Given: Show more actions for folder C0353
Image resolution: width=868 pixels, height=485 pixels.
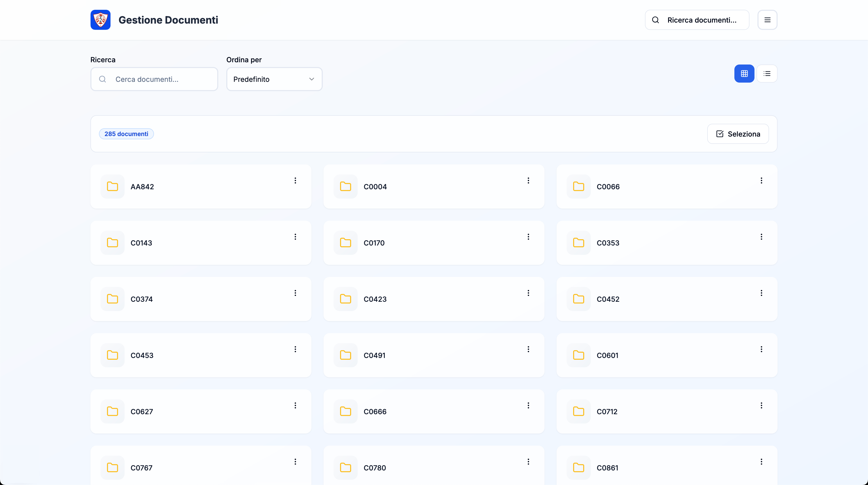Looking at the screenshot, I should pyautogui.click(x=761, y=237).
